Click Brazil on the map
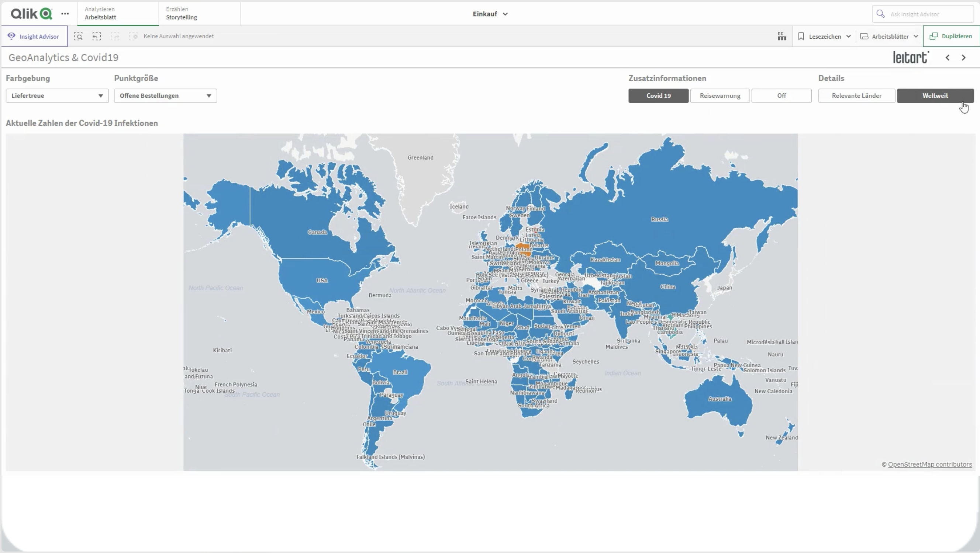Viewport: 980px width, 553px height. pos(400,372)
